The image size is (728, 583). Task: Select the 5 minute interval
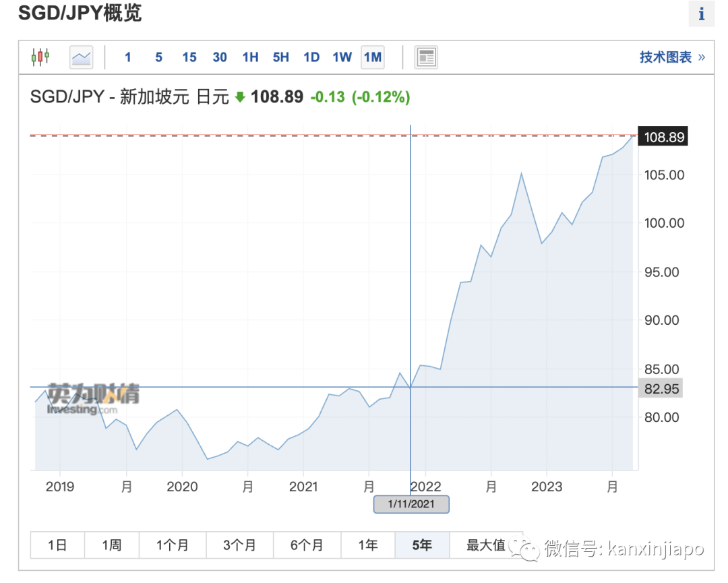tap(159, 57)
